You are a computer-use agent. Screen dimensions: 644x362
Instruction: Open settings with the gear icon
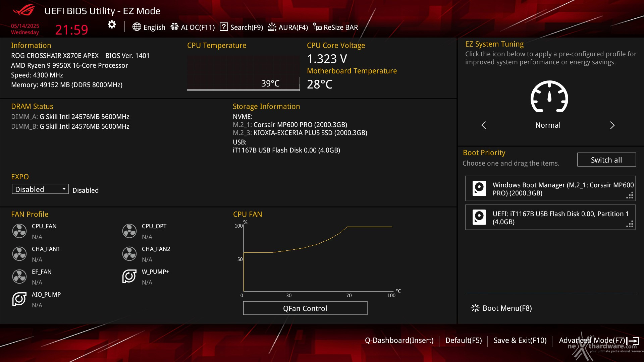click(x=112, y=25)
